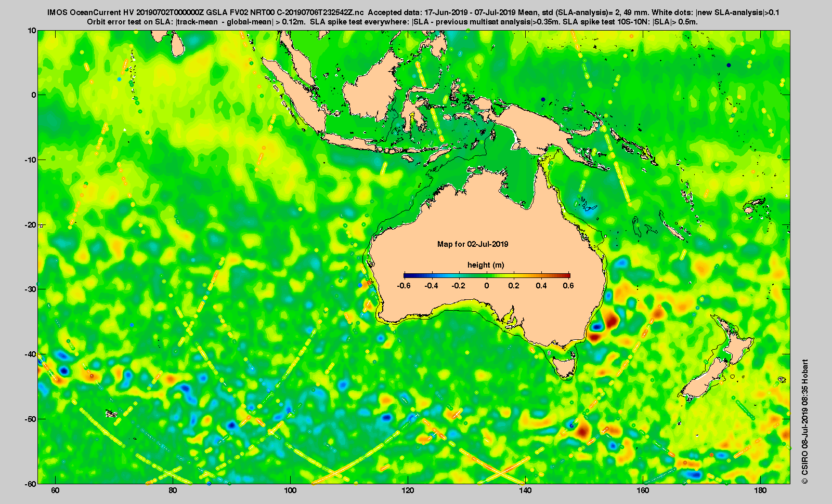Image resolution: width=832 pixels, height=504 pixels.
Task: Click the longitude axis label 60
Action: pyautogui.click(x=55, y=490)
